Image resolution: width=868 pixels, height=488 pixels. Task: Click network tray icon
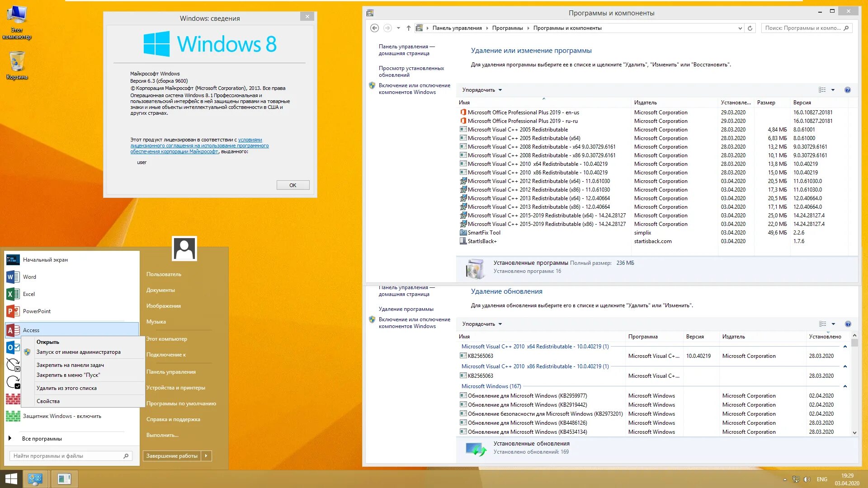796,479
